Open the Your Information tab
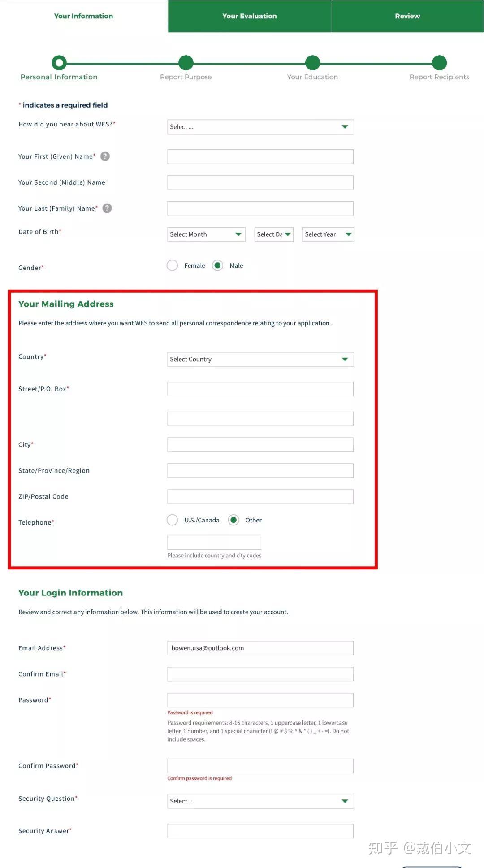The height and width of the screenshot is (868, 484). coord(84,16)
